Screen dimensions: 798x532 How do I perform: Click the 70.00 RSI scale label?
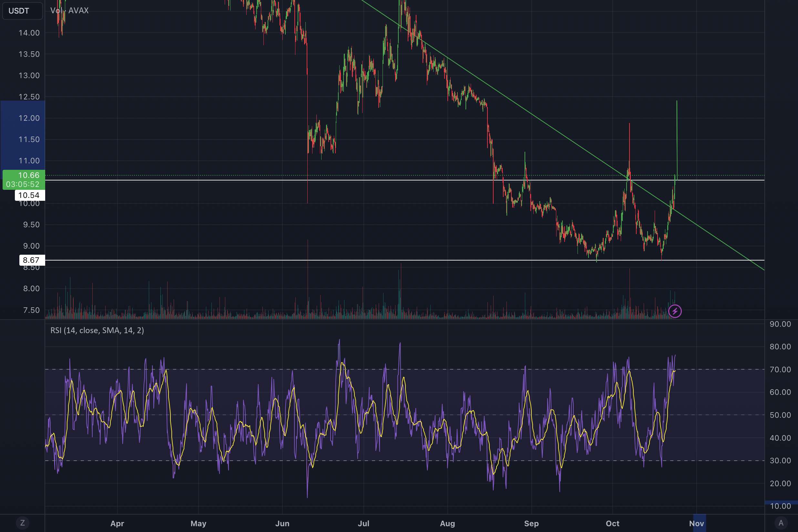[780, 370]
